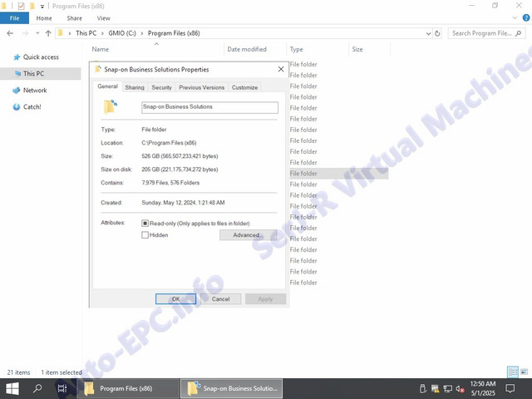Activate Program Files (x86) taskbar button

(128, 388)
